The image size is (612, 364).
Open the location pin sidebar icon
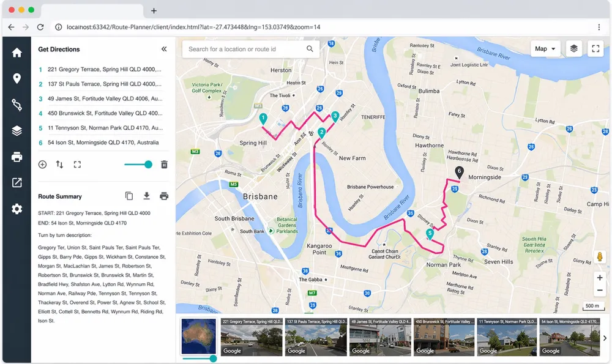point(17,78)
